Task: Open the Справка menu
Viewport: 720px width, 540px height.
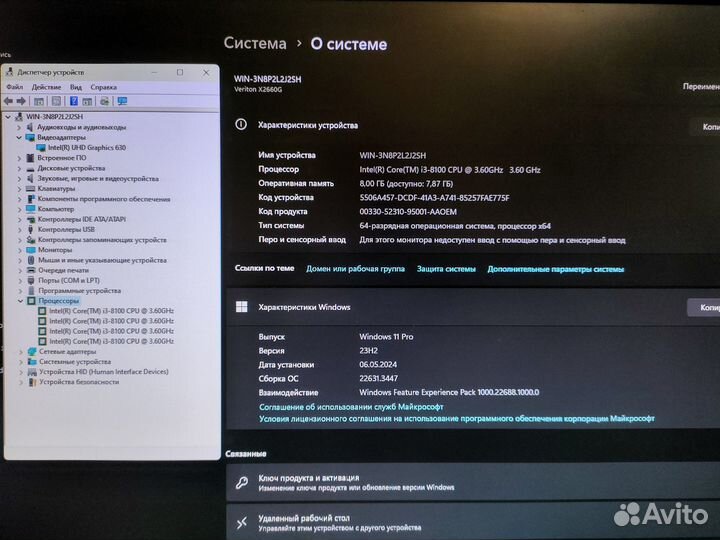Action: point(103,87)
